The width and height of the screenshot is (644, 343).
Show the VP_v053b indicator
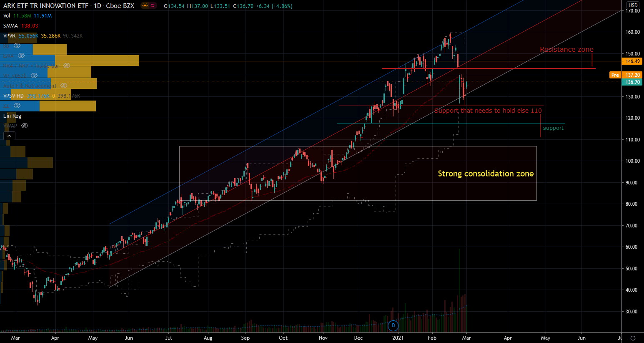34,76
